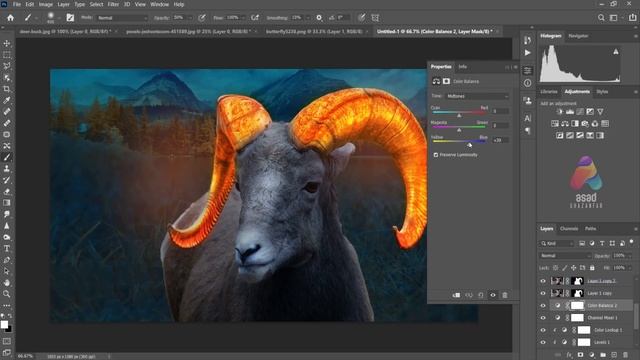
Task: Select the Eraser tool
Action: (x=7, y=191)
